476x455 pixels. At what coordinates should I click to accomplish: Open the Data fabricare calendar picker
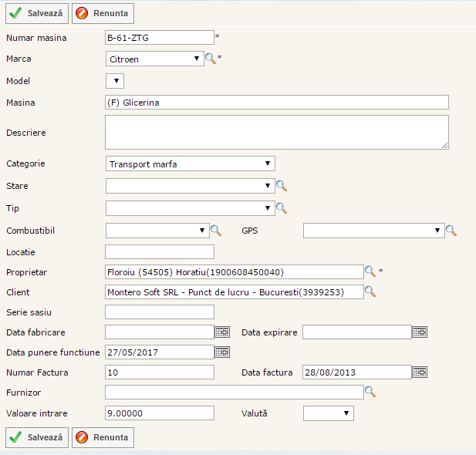pyautogui.click(x=222, y=332)
